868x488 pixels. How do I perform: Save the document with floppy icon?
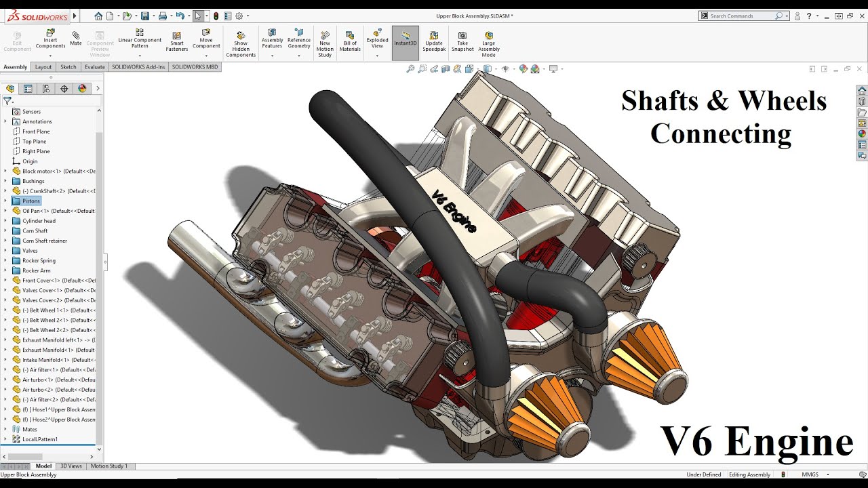tap(144, 16)
